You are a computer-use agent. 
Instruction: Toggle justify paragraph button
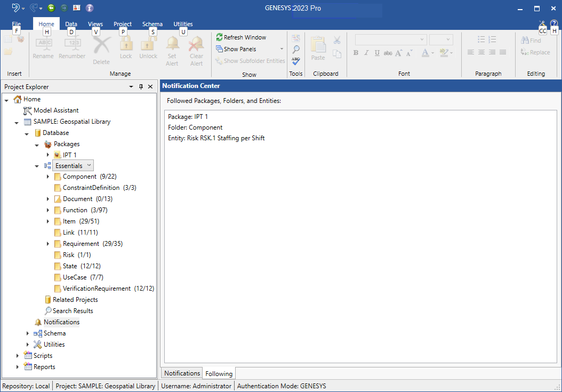coord(503,52)
